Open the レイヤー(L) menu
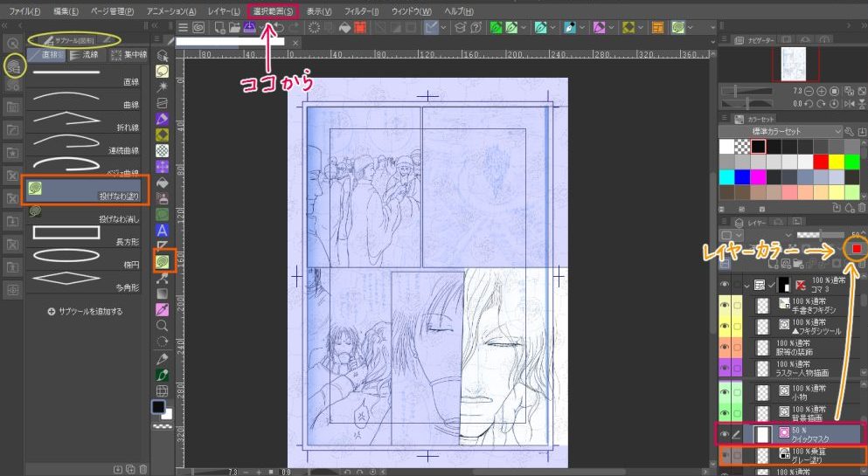The width and height of the screenshot is (868, 476). click(x=224, y=11)
